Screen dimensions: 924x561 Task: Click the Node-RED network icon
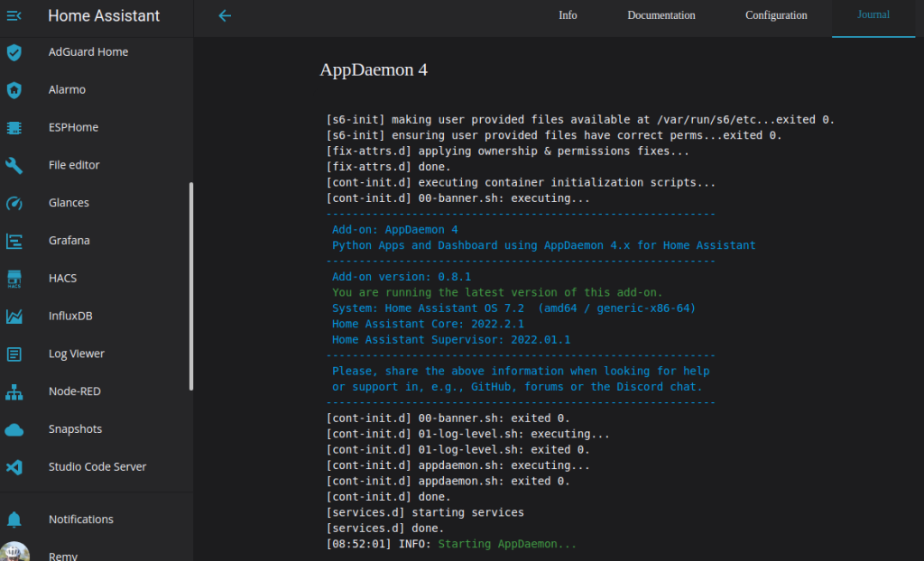pyautogui.click(x=14, y=391)
